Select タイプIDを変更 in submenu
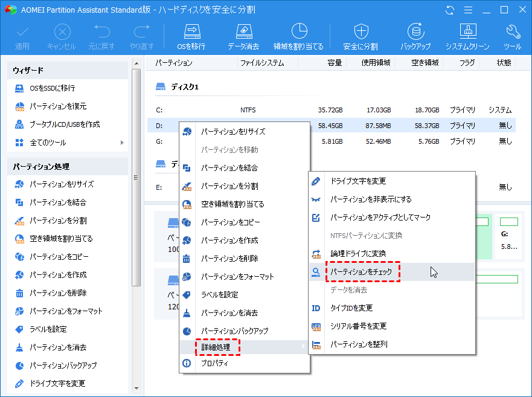532x397 pixels. tap(392, 308)
